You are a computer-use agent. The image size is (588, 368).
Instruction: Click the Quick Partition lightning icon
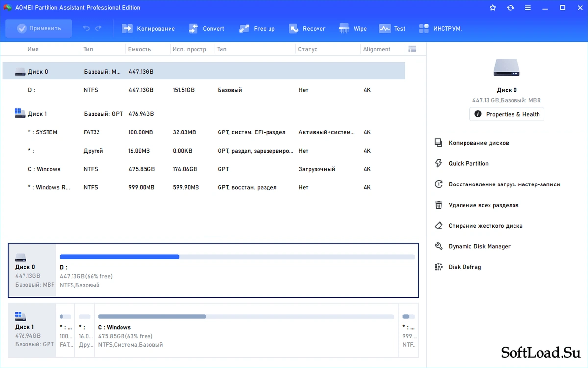click(x=439, y=163)
